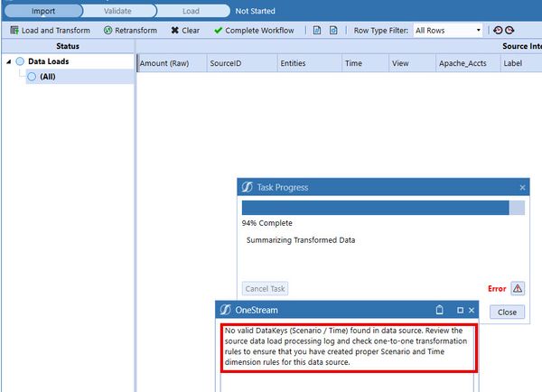Click the second document icon in toolbar
The width and height of the screenshot is (542, 392).
(x=332, y=30)
